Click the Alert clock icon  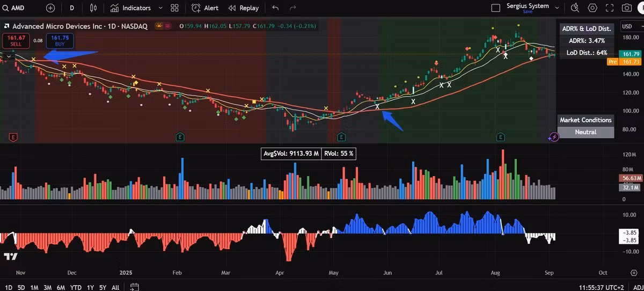[196, 8]
